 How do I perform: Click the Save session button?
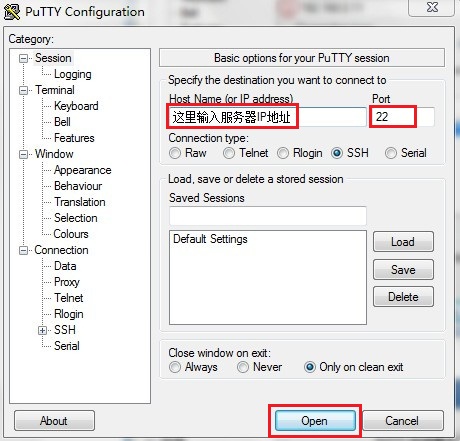[x=403, y=269]
